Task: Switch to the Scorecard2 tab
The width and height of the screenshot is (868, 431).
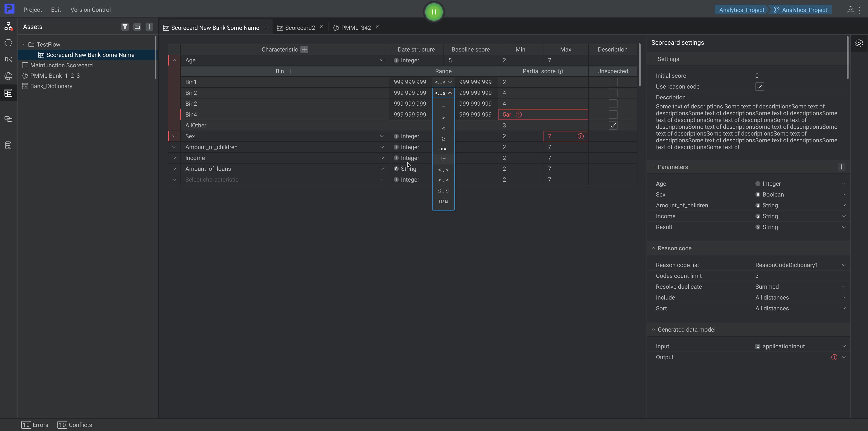Action: tap(300, 28)
